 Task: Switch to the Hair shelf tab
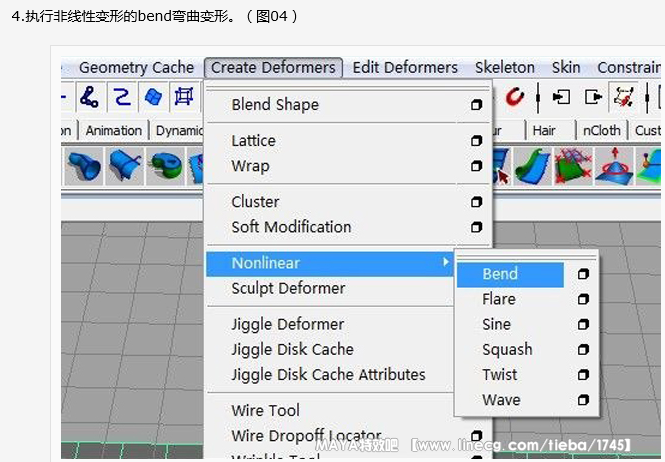pyautogui.click(x=544, y=130)
